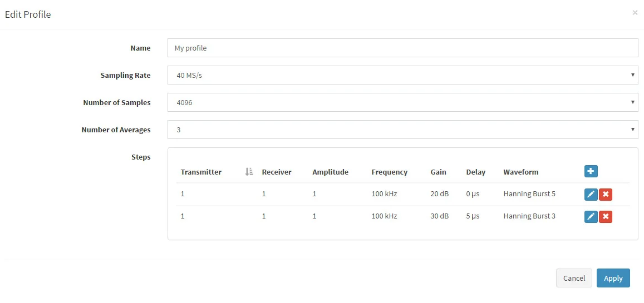Viewport: 644px width, 303px height.
Task: Select the row with 30 dB gain
Action: (x=402, y=216)
